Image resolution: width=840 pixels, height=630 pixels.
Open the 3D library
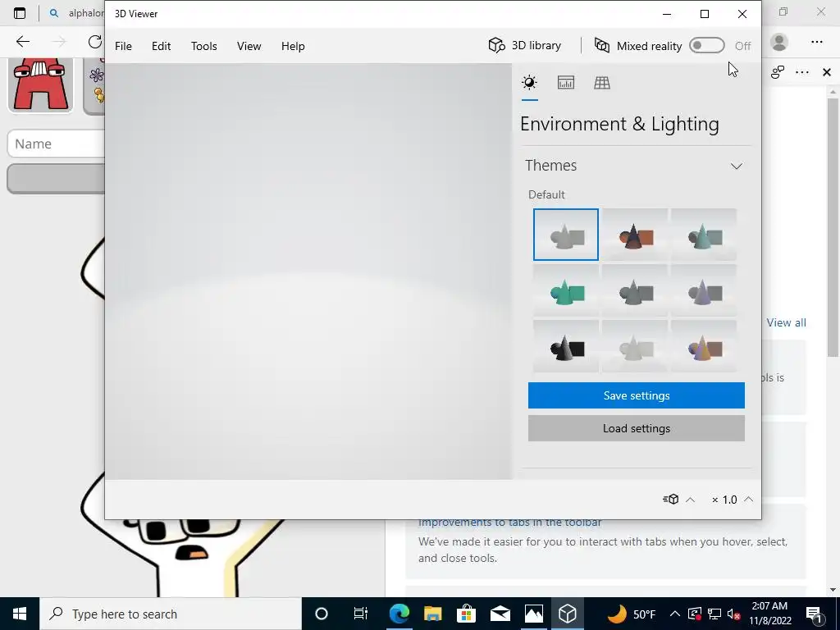[x=525, y=46]
